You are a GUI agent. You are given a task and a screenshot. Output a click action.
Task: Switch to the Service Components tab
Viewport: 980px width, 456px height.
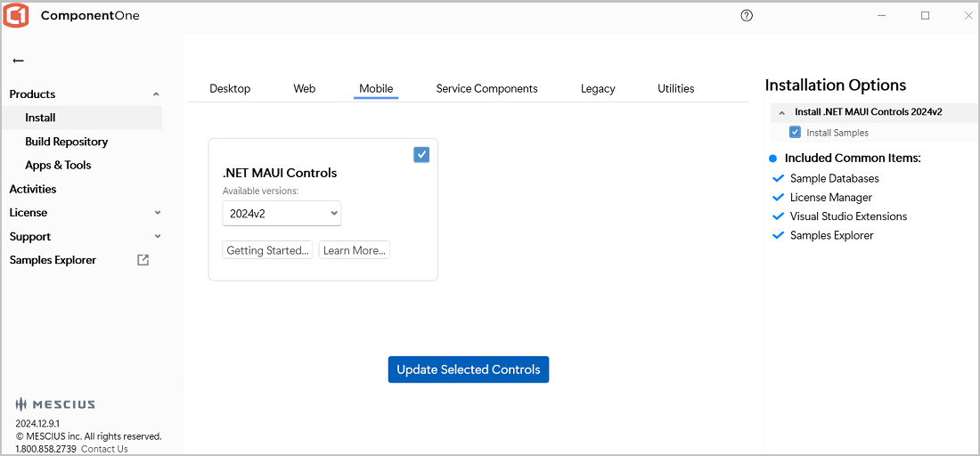coord(486,88)
